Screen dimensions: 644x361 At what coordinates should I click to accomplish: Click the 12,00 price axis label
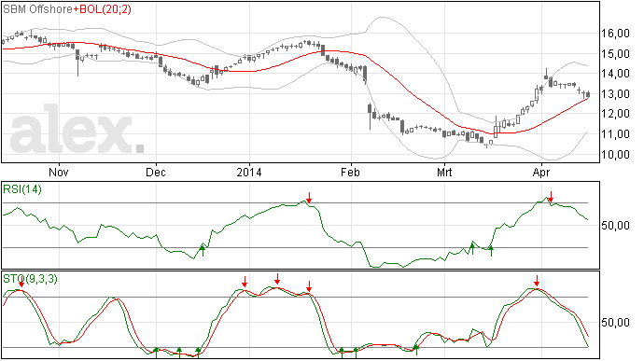tap(615, 114)
